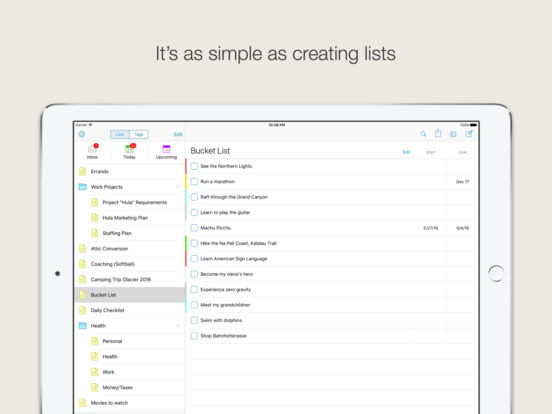
Task: Check off See the Northern Lights
Action: (x=194, y=166)
